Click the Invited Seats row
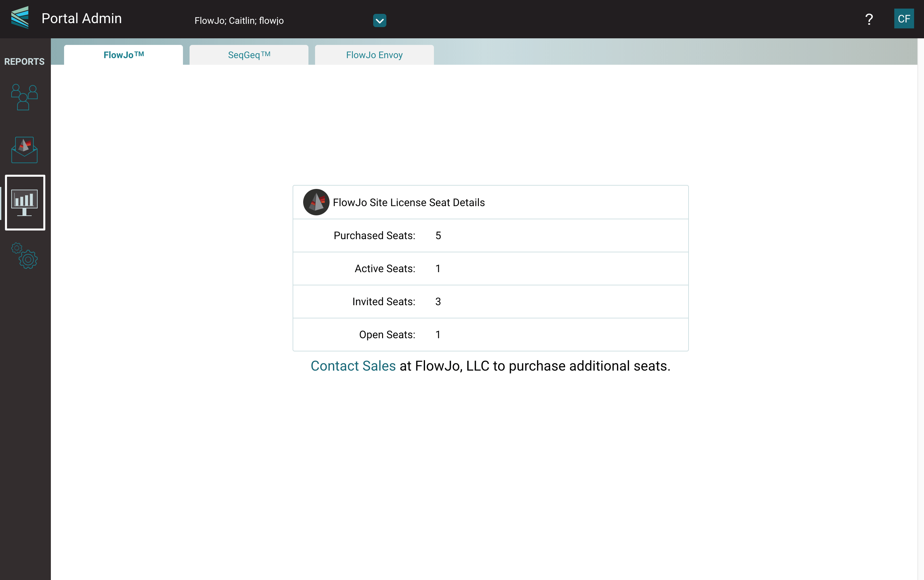 [x=490, y=302]
